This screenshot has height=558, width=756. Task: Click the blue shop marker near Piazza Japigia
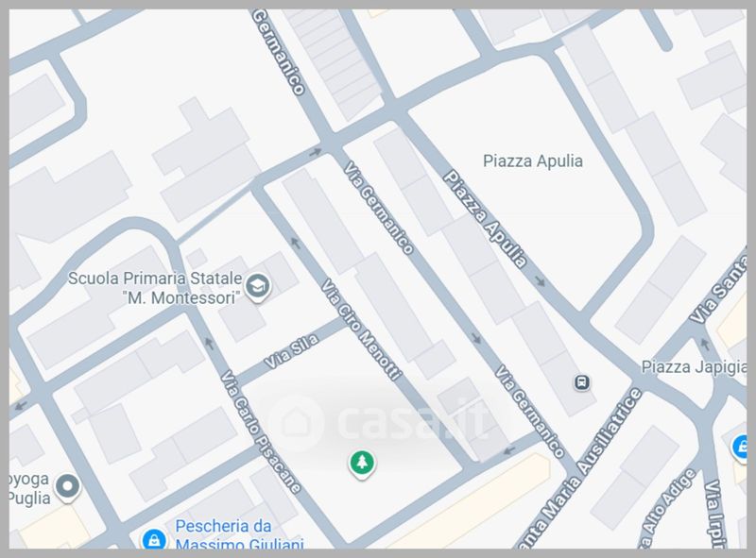point(739,448)
